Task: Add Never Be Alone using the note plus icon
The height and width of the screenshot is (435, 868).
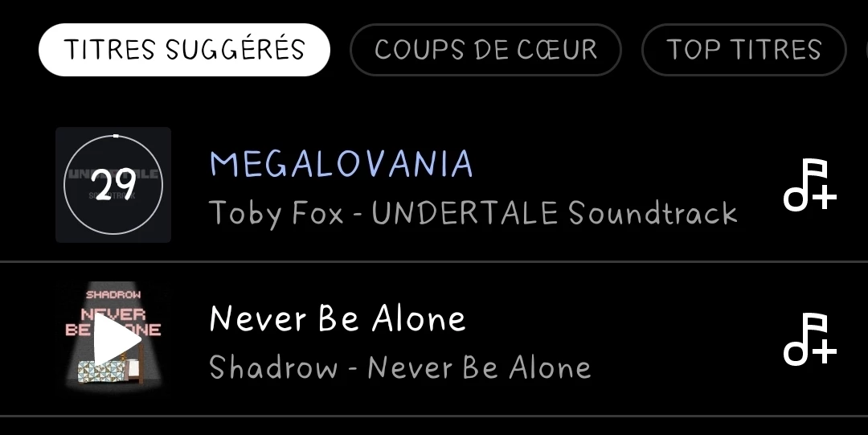Action: pos(810,339)
